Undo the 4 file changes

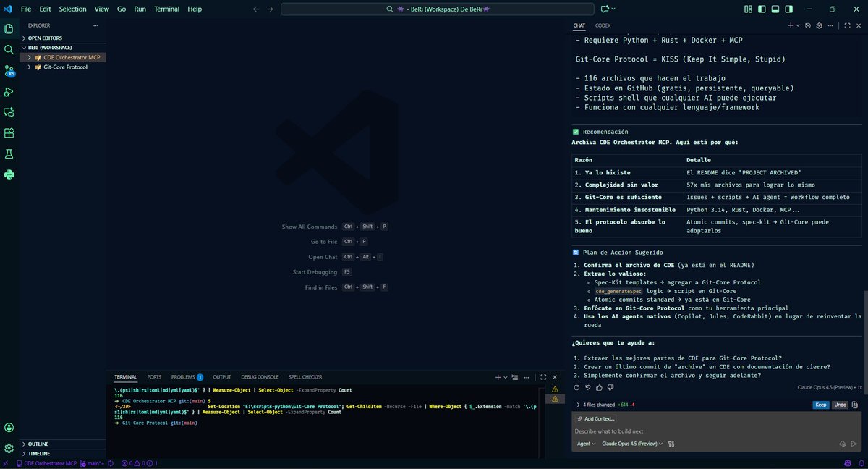tap(839, 405)
